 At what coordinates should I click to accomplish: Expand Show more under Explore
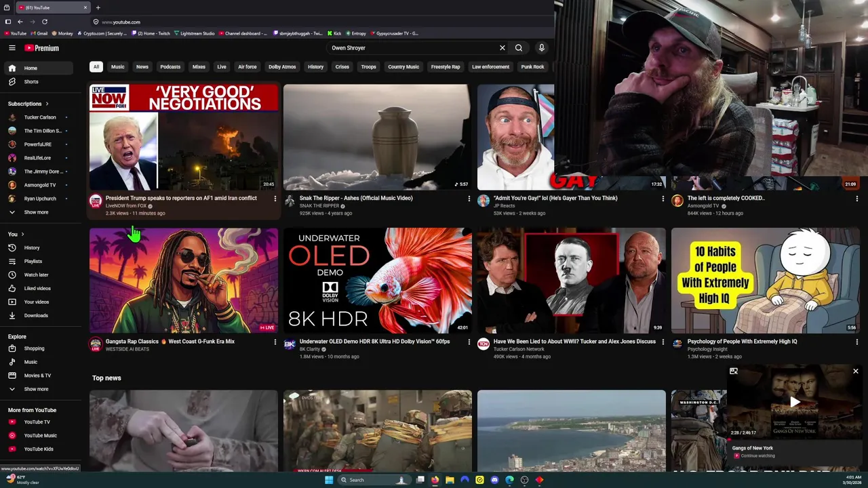click(x=38, y=389)
